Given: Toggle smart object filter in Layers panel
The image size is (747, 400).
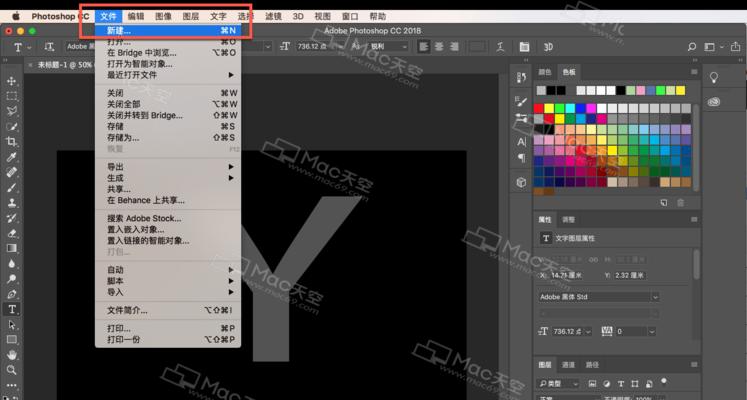Looking at the screenshot, I should click(649, 383).
